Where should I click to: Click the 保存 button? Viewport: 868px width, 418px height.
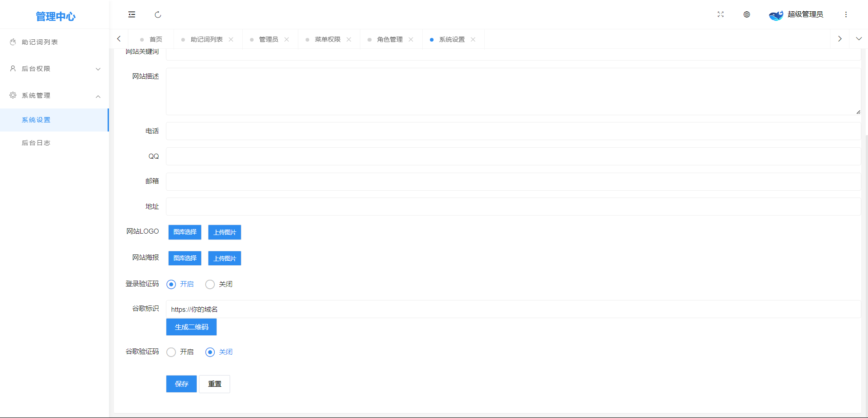[x=181, y=384]
